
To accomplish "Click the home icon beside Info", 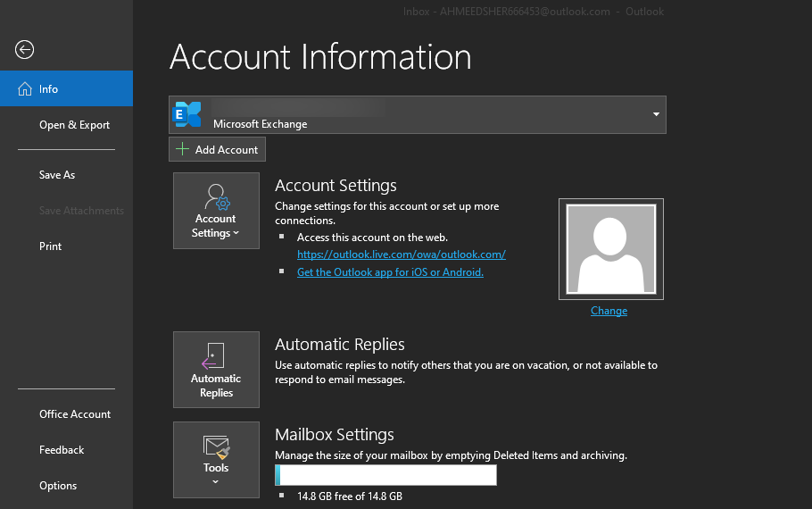I will pos(24,89).
